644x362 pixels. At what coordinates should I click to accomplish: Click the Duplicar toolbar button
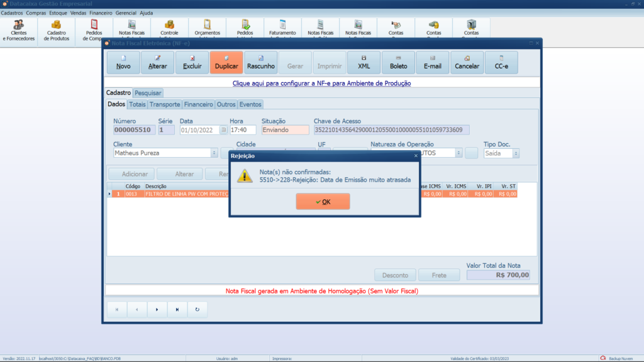click(226, 62)
